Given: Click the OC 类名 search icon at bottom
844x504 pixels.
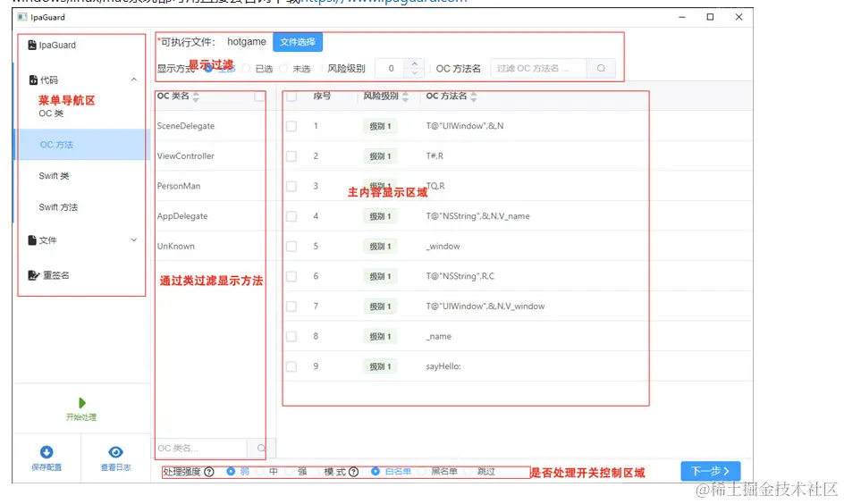Looking at the screenshot, I should click(x=262, y=448).
